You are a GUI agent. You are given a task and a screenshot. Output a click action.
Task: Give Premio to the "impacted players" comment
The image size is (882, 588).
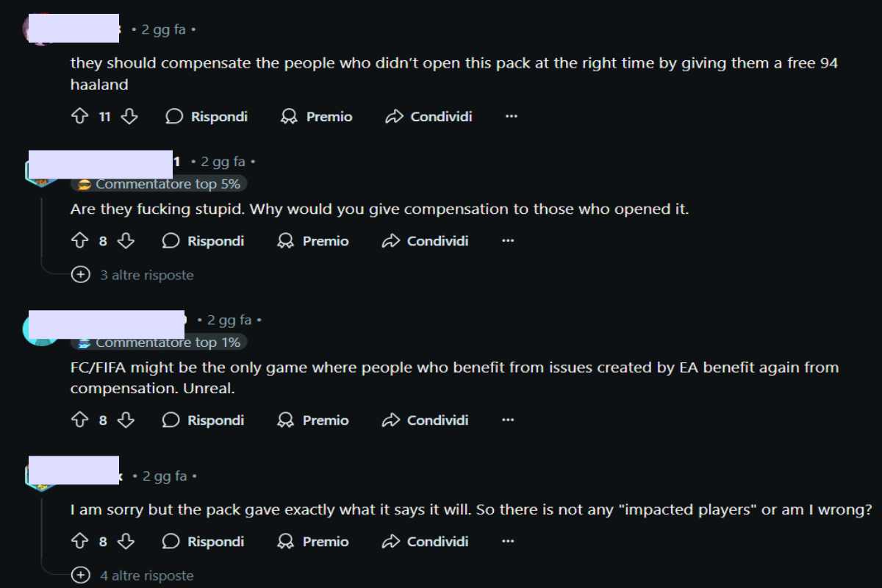point(313,541)
